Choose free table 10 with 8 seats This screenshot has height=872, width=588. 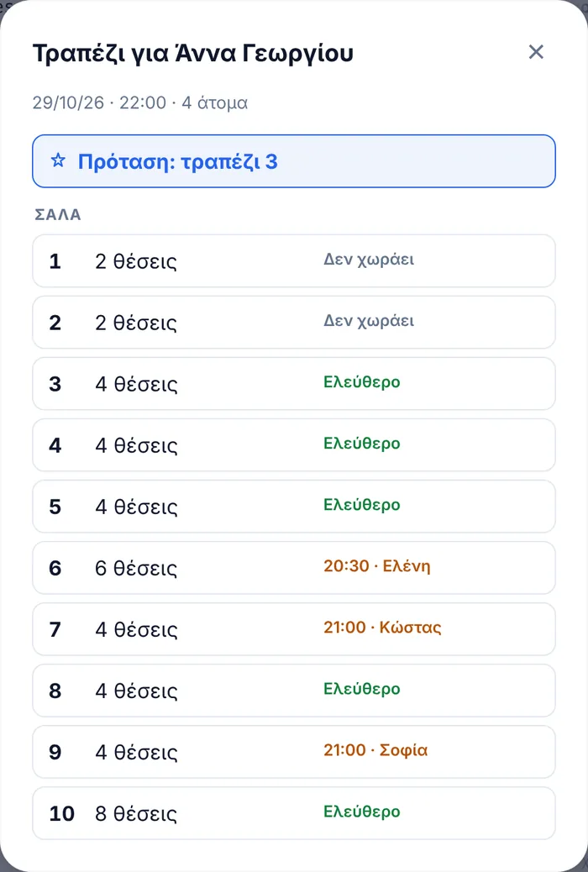pos(294,813)
